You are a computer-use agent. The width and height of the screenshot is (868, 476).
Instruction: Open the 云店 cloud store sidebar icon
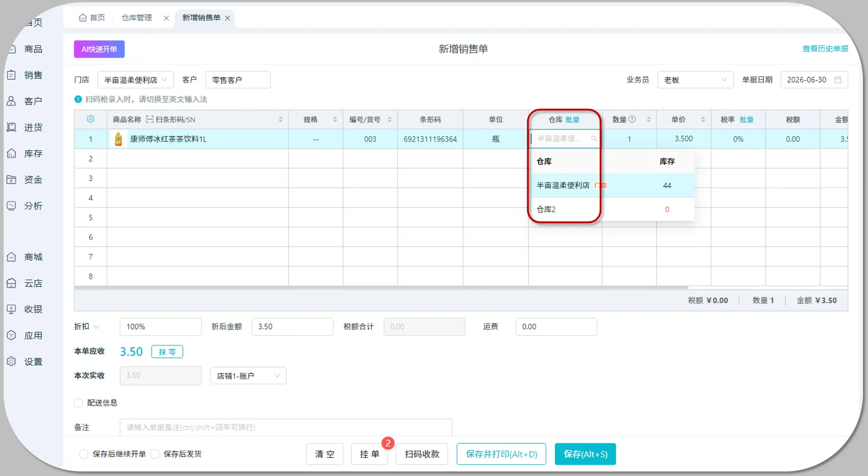click(11, 283)
